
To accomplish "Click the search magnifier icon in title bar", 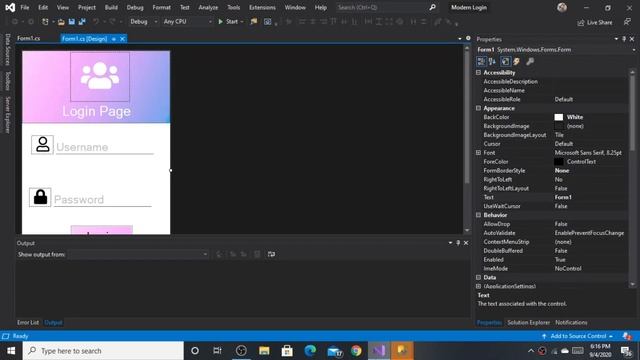I will (432, 7).
